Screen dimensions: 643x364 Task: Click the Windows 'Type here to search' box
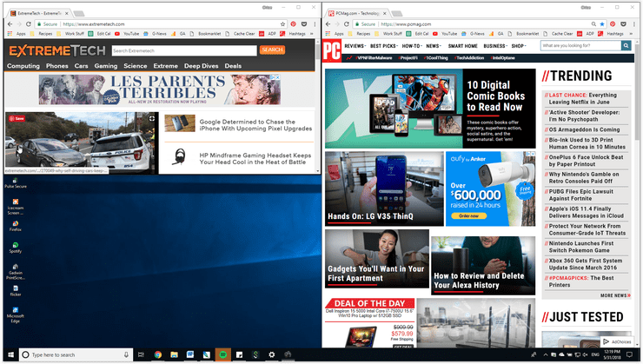pyautogui.click(x=76, y=354)
